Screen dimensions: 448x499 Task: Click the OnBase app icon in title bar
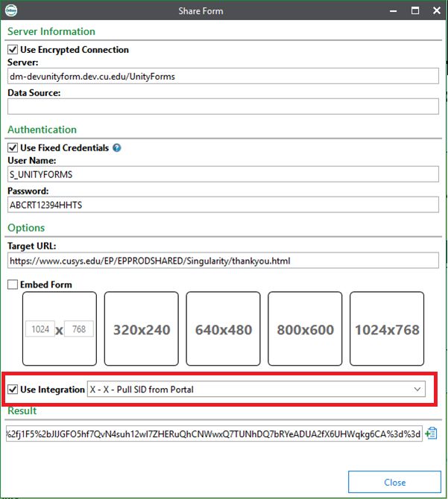(11, 10)
